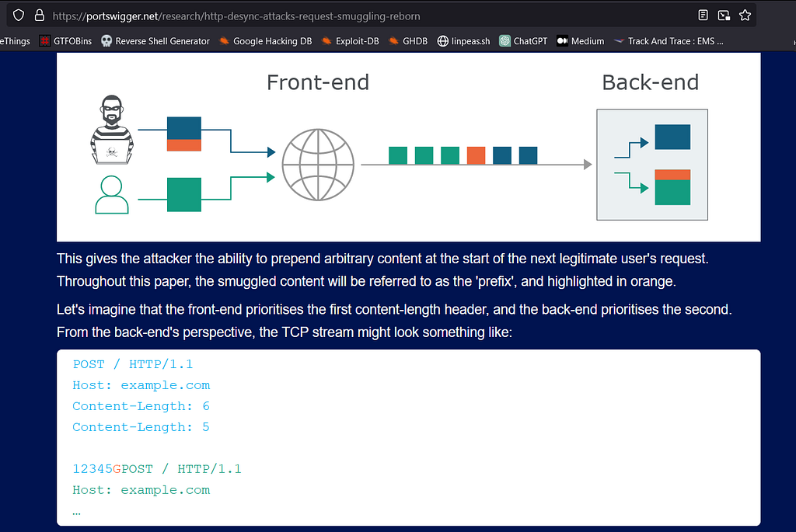Open the ChatGPT bookmark

523,41
